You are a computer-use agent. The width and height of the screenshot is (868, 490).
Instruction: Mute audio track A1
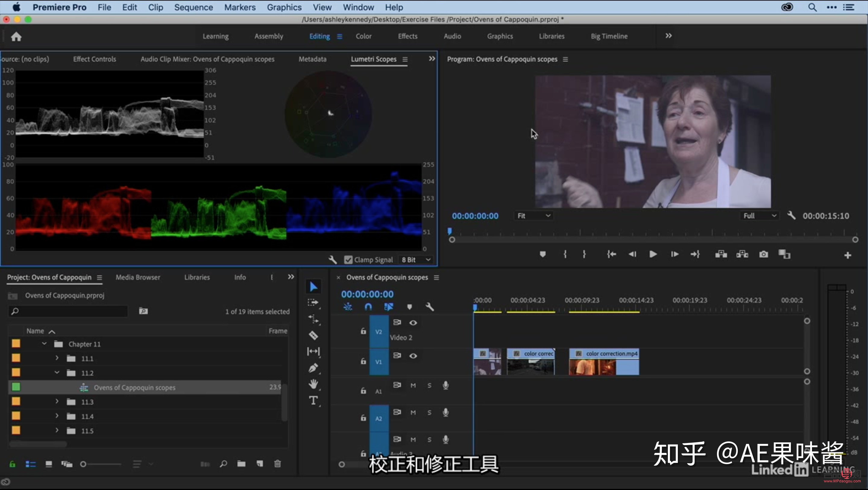(413, 385)
